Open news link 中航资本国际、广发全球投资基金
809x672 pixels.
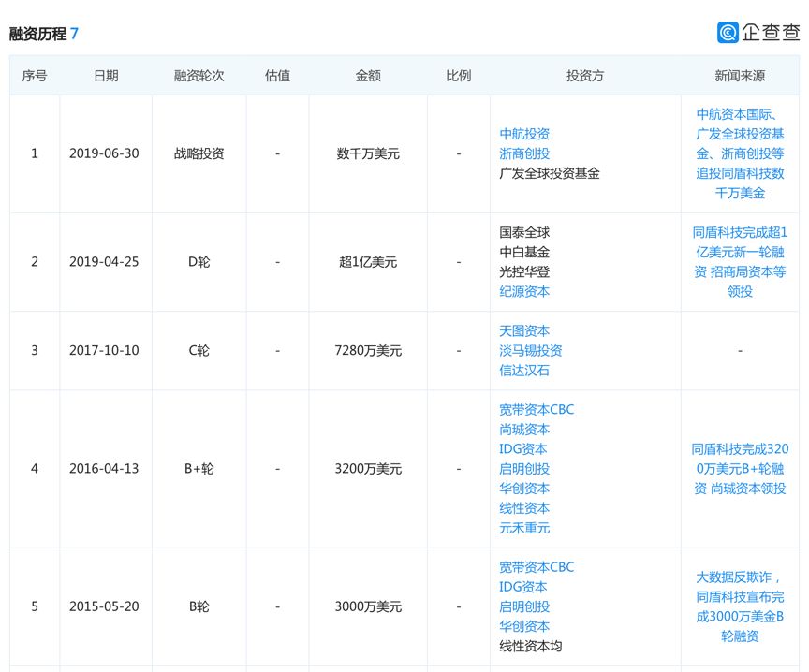[x=740, y=153]
